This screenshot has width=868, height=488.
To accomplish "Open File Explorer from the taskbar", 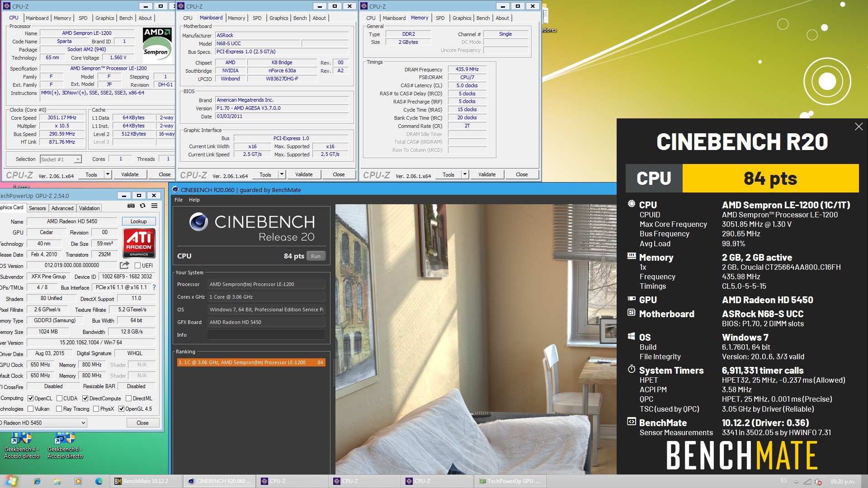I will pos(57,481).
